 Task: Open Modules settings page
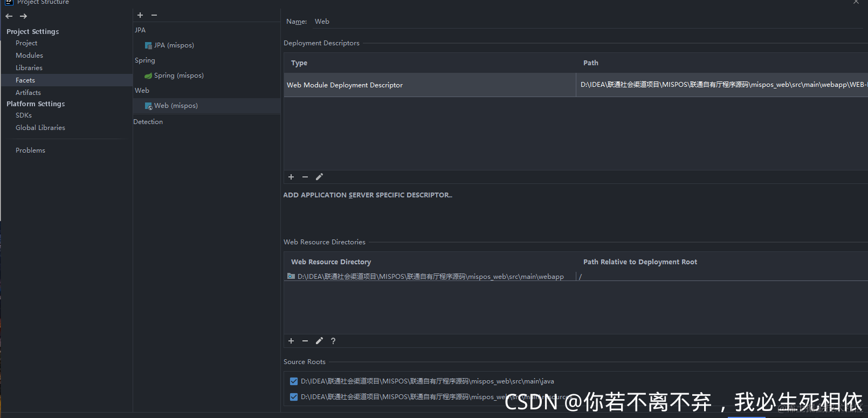[29, 56]
